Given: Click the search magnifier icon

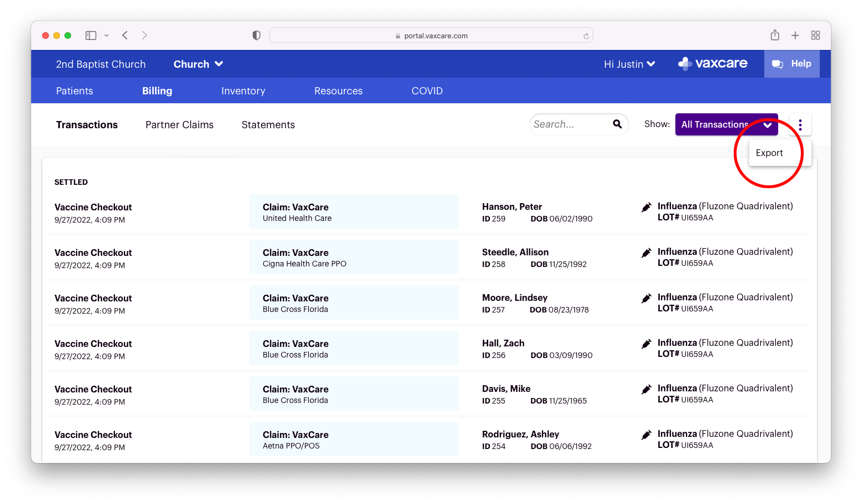Looking at the screenshot, I should tap(617, 124).
